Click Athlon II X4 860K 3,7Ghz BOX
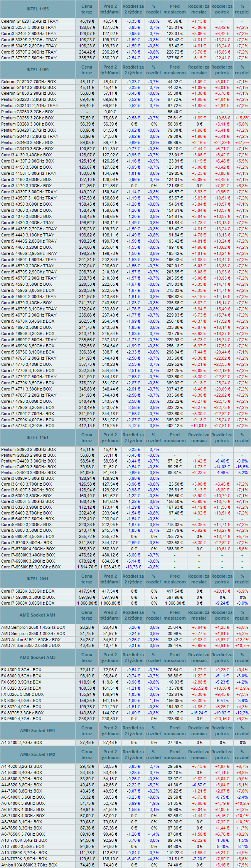 [29, 865]
